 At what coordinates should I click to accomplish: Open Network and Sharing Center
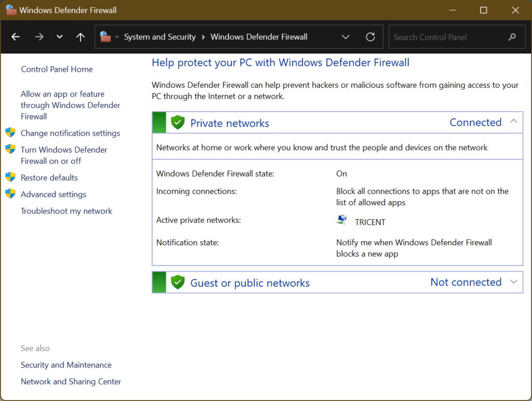coord(71,381)
